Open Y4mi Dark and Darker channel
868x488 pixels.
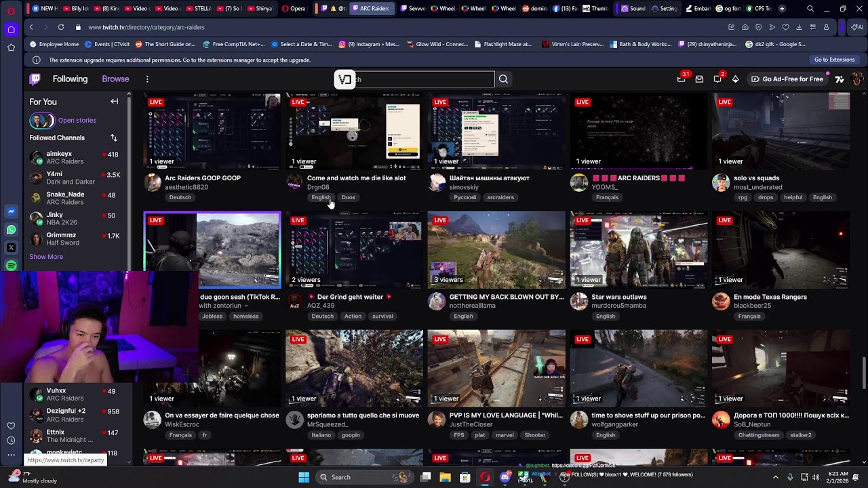75,178
